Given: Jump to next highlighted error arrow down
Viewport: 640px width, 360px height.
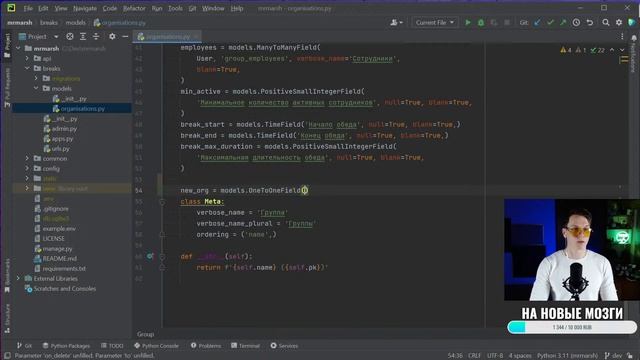Looking at the screenshot, I should 622,50.
